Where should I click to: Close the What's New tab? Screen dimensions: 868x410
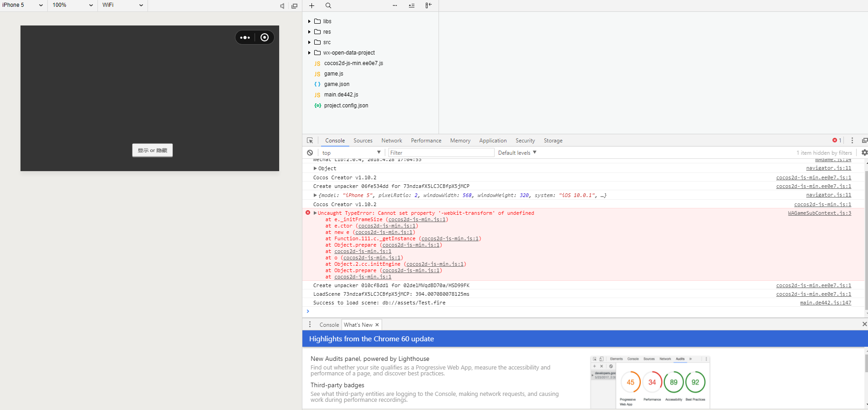(377, 325)
